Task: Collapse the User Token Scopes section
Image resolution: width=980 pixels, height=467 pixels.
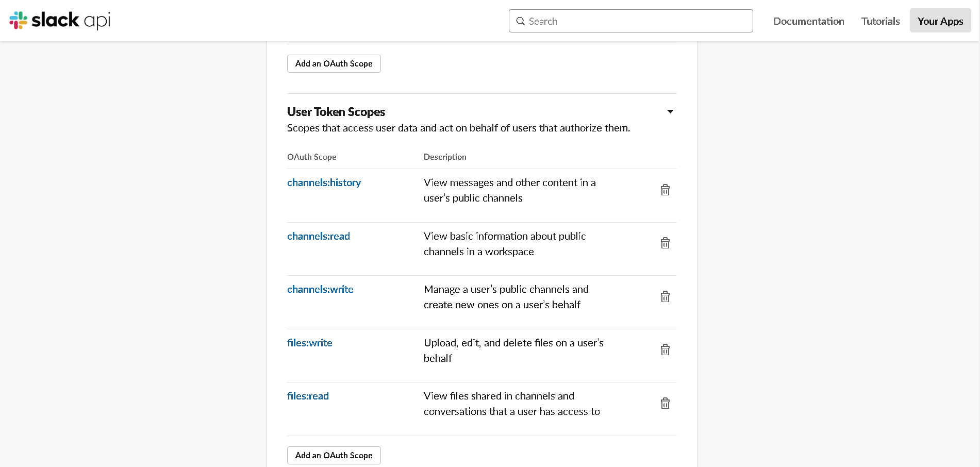Action: pos(670,111)
